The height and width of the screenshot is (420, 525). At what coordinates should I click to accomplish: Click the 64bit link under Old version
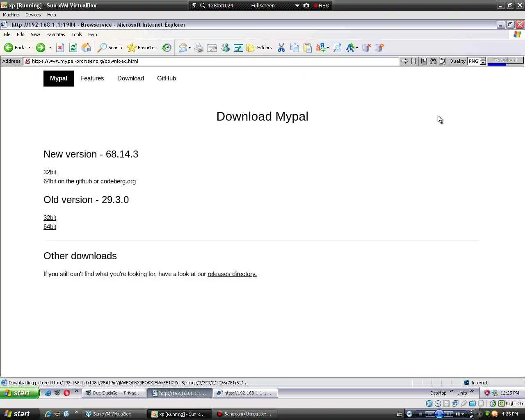tap(50, 227)
